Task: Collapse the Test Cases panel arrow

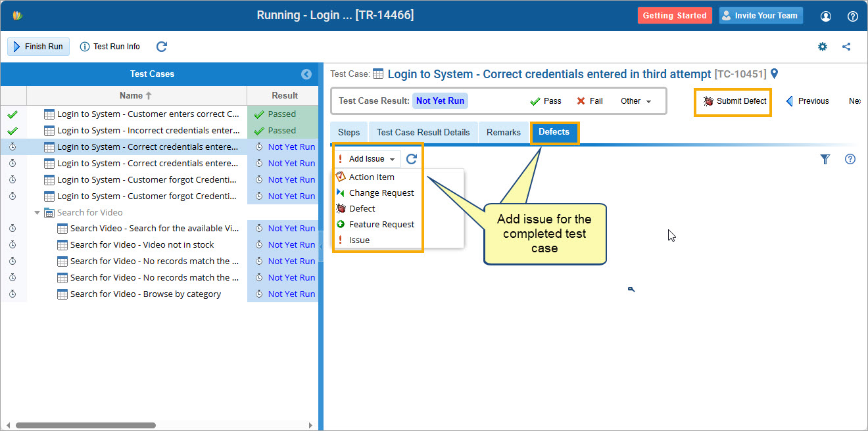Action: pyautogui.click(x=306, y=74)
